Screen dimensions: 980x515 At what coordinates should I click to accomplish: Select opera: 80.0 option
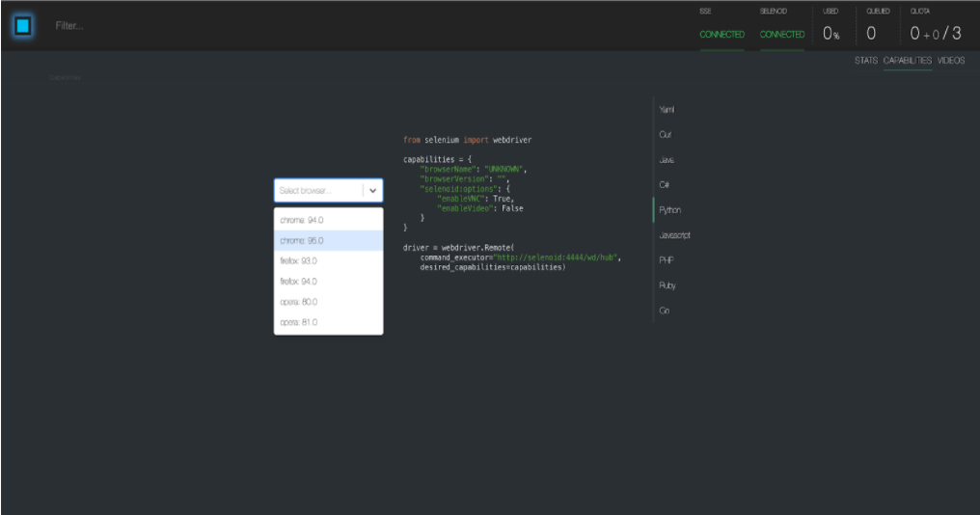click(x=328, y=302)
